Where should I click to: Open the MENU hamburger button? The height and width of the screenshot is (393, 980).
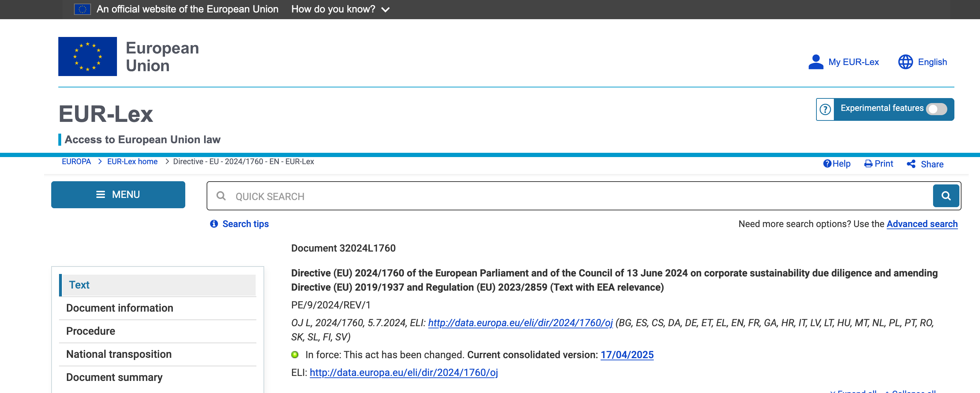pos(118,195)
